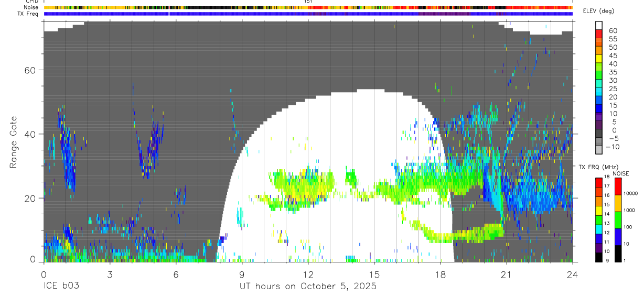
Task: Click the multicolored Noise strip above the plot
Action: pos(308,7)
